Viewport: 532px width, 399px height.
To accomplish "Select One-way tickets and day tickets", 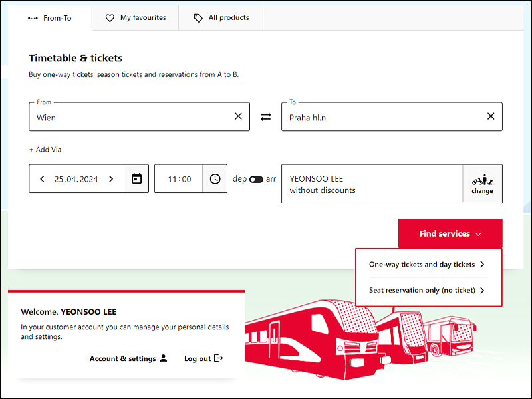I will point(427,265).
